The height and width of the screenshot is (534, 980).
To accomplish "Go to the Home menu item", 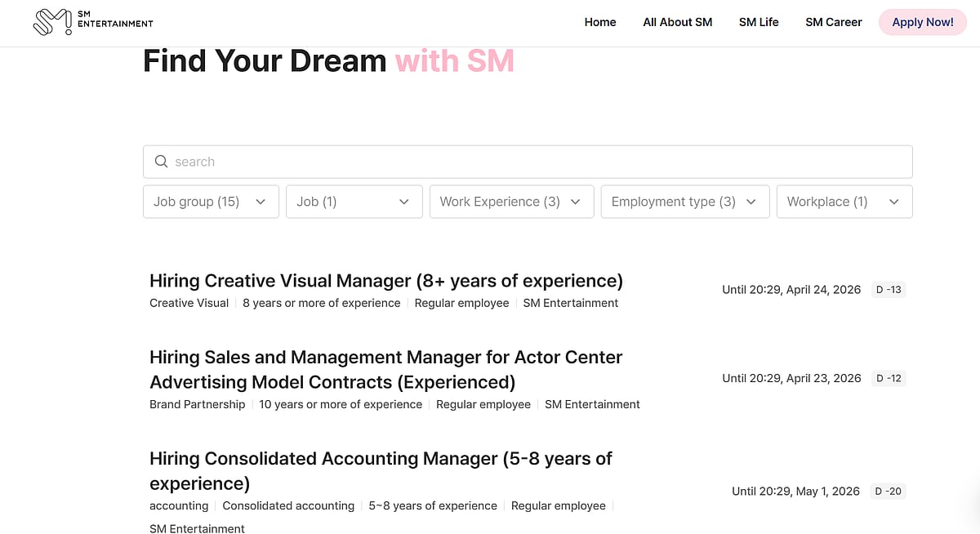I will (x=600, y=22).
